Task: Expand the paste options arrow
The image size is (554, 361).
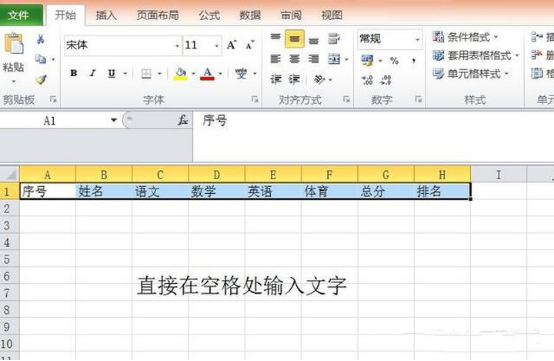Action: click(x=13, y=81)
